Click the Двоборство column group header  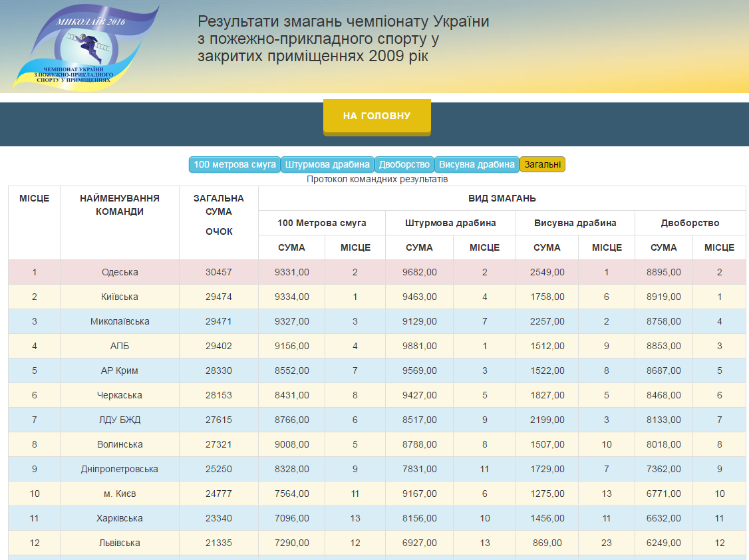pyautogui.click(x=690, y=223)
